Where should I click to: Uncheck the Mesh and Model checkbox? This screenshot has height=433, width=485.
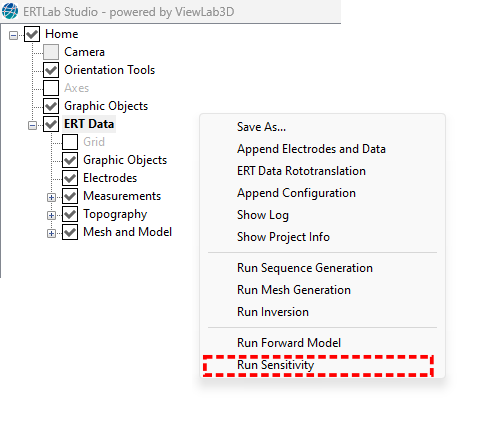pyautogui.click(x=70, y=232)
